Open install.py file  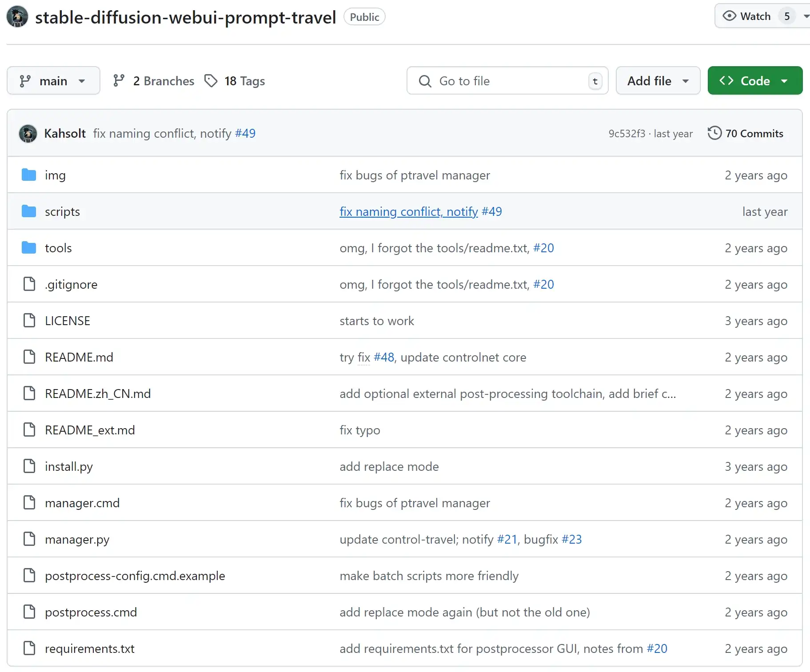[x=69, y=466]
